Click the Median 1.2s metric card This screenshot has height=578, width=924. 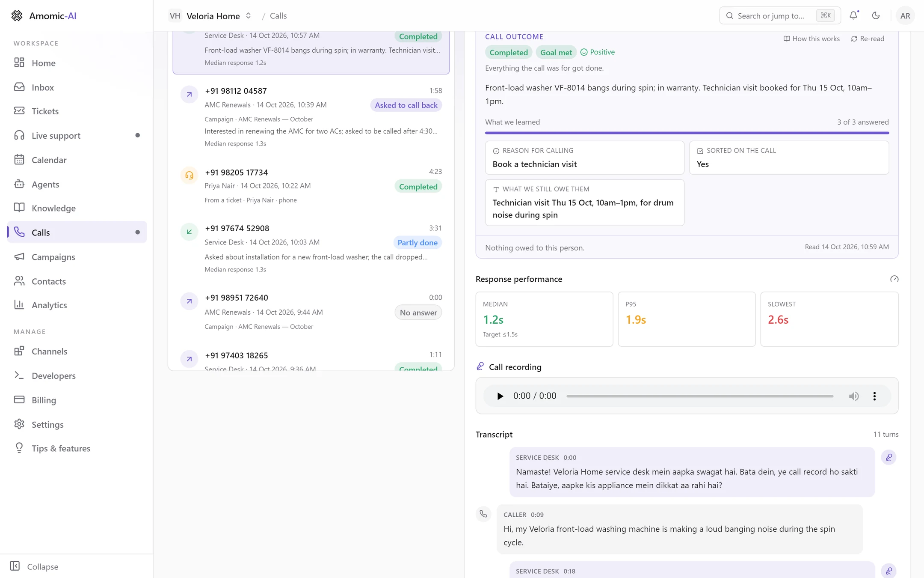coord(544,319)
